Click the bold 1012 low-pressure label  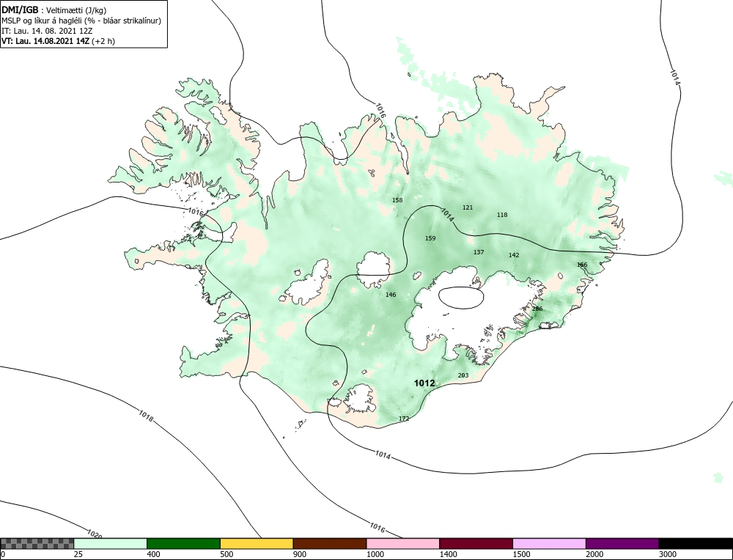(424, 383)
